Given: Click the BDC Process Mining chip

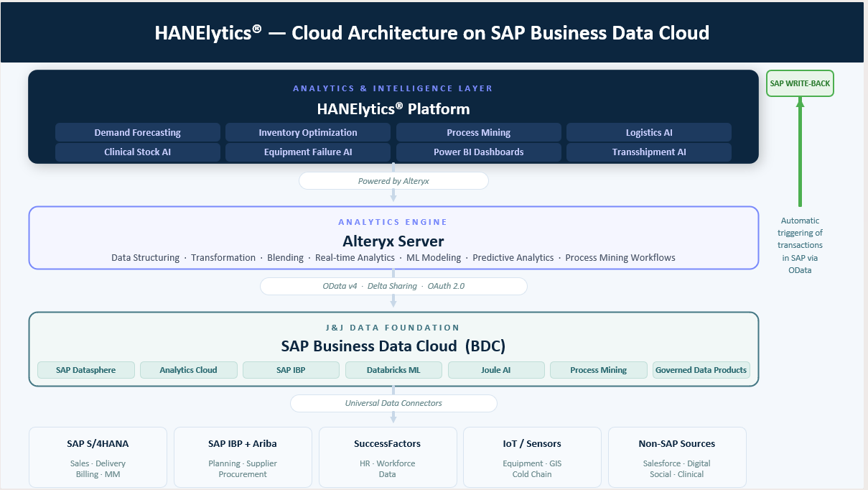Looking at the screenshot, I should [599, 370].
